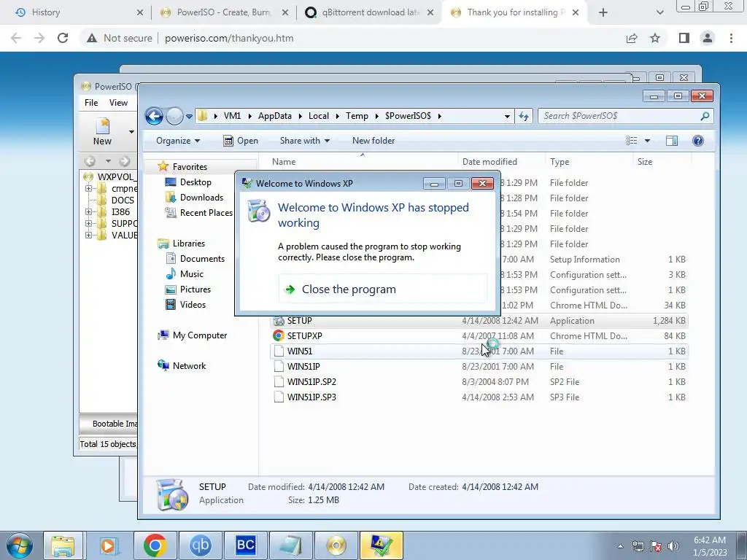
Task: Select Music library
Action: click(x=185, y=274)
